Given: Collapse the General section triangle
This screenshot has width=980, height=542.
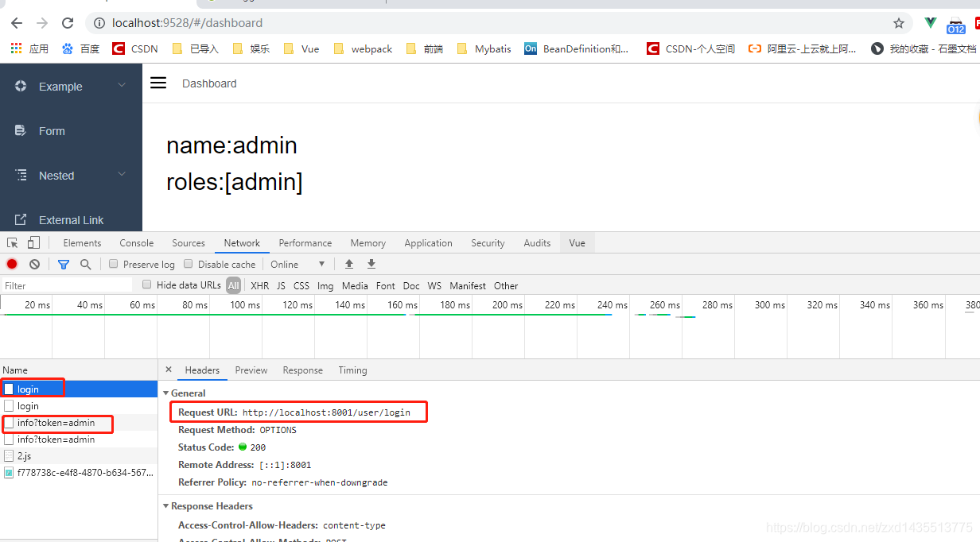Looking at the screenshot, I should click(x=165, y=393).
